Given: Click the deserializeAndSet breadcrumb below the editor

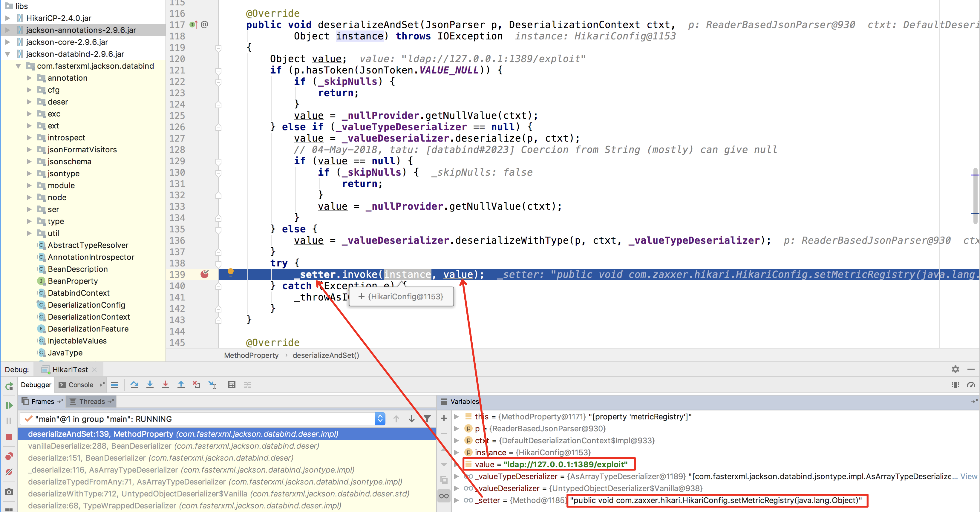Looking at the screenshot, I should pos(326,355).
